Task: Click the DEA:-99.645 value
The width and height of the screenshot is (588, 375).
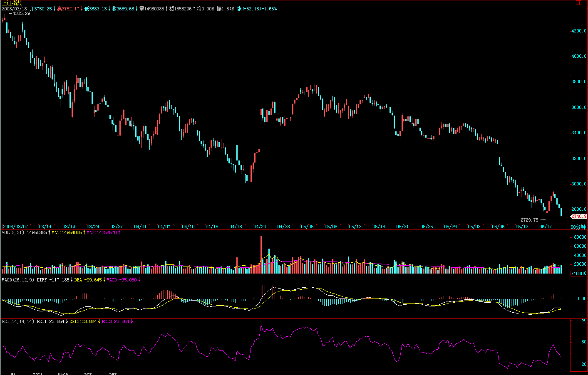Action: click(x=88, y=280)
